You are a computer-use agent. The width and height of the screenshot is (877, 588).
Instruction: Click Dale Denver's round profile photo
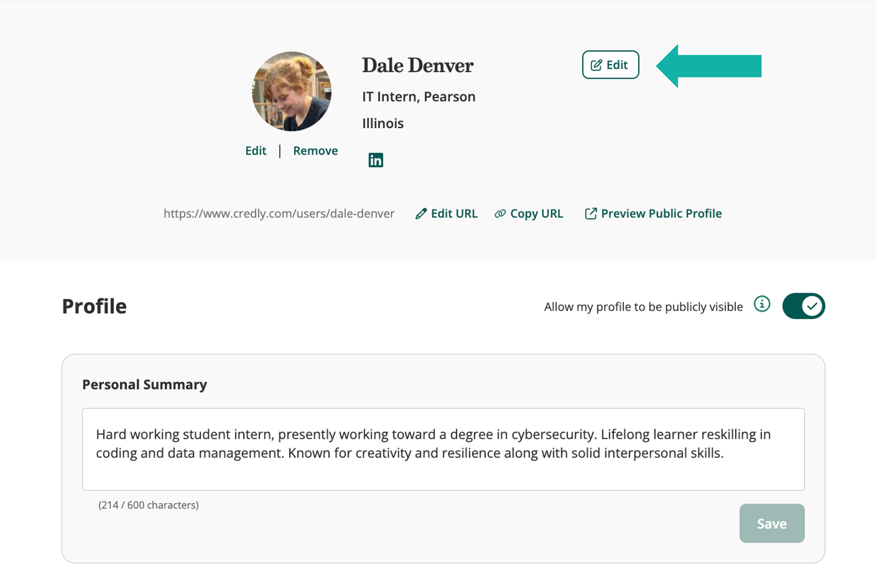[292, 91]
